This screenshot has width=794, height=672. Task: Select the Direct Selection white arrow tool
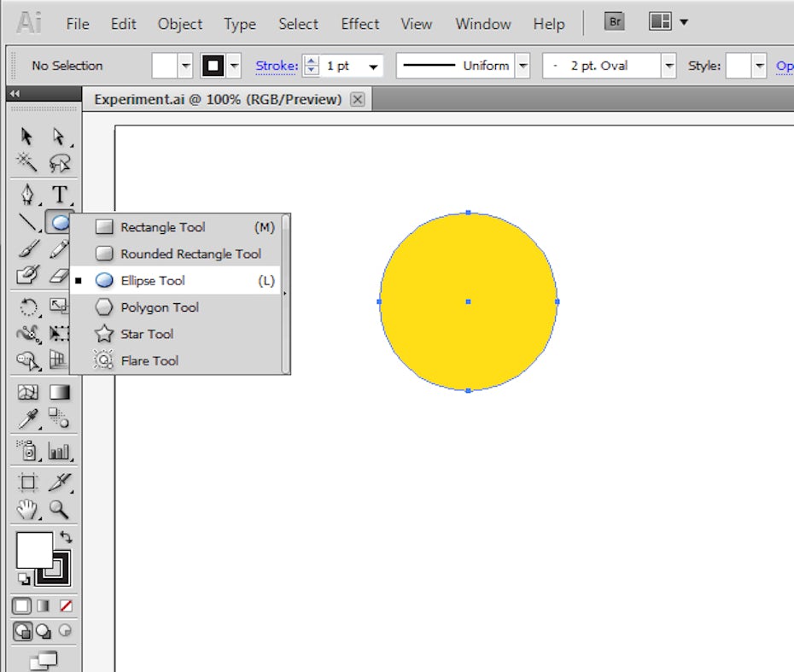point(59,136)
